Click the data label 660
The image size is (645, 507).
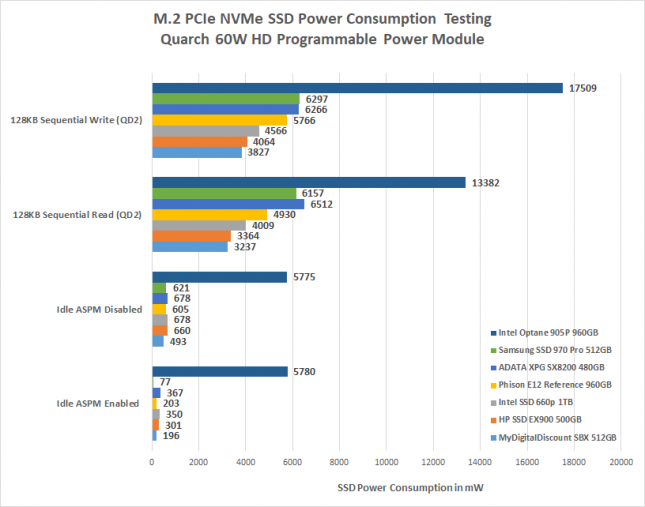(182, 331)
